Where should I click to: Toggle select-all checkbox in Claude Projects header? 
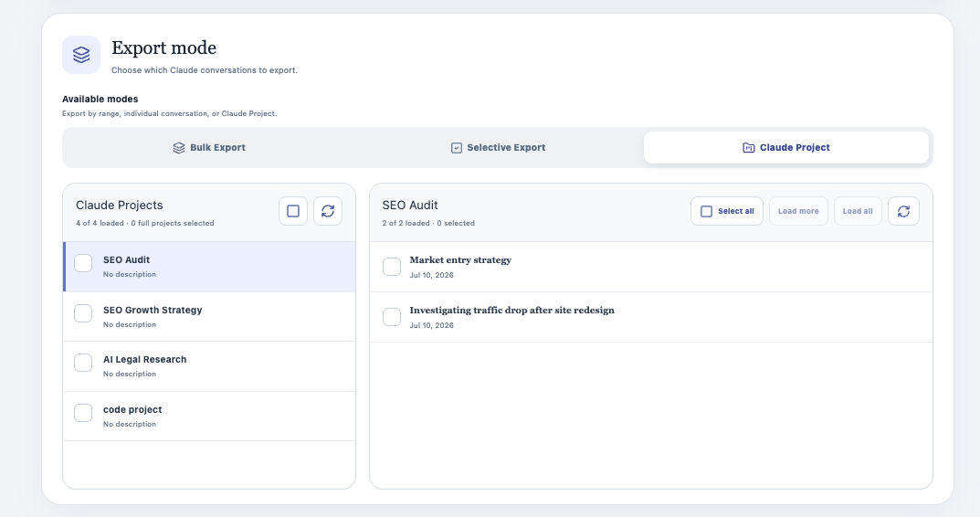(293, 211)
